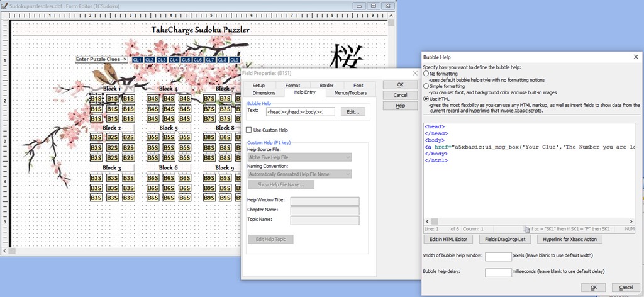644x297 pixels.
Task: Click the Enter Puzzle Clues label
Action: [101, 60]
